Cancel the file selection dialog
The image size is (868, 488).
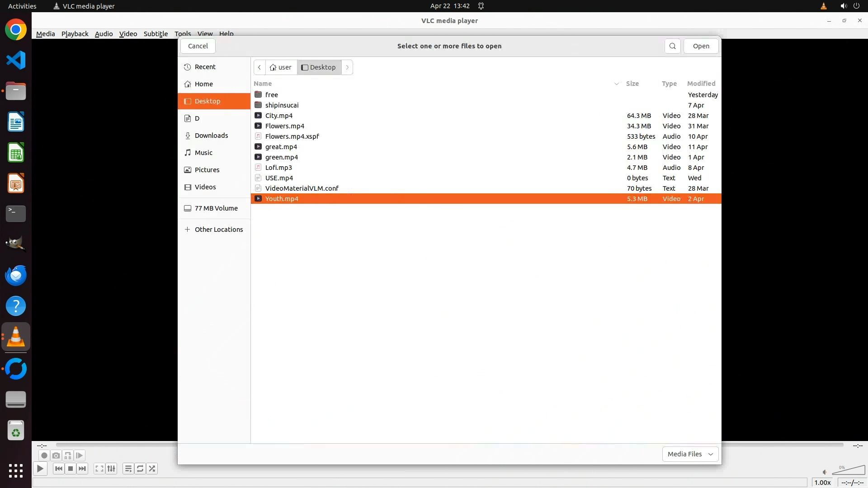[x=198, y=46]
